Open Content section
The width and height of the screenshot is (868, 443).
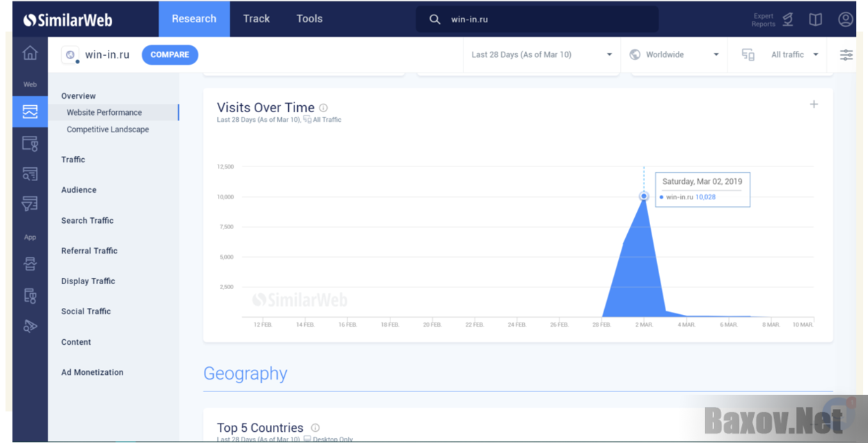click(x=76, y=342)
